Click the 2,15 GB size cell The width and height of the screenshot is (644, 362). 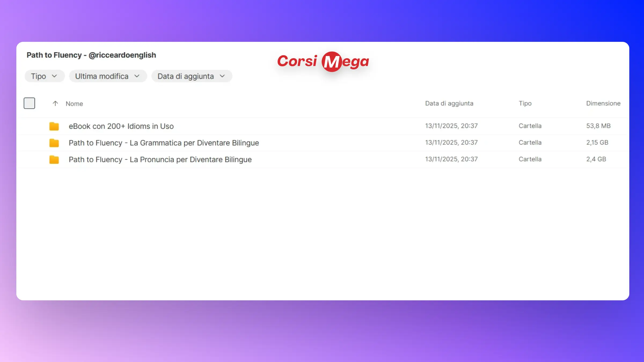pos(597,143)
